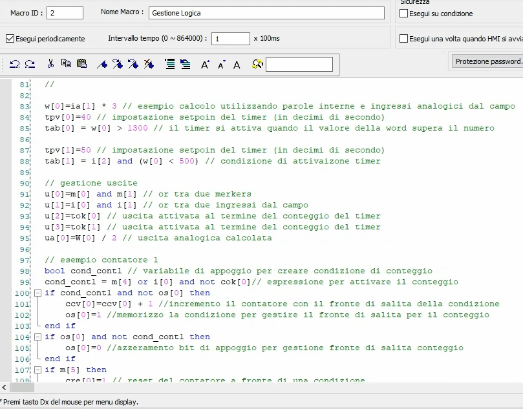Screen dimensions: 523x420
Task: Click the horizontal scrollbar thumb
Action: click(22, 387)
